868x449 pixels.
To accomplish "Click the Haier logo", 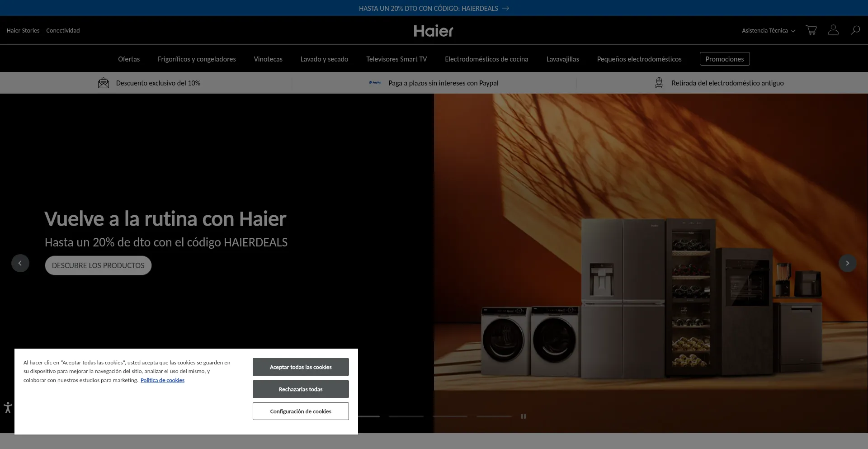I will point(434,31).
